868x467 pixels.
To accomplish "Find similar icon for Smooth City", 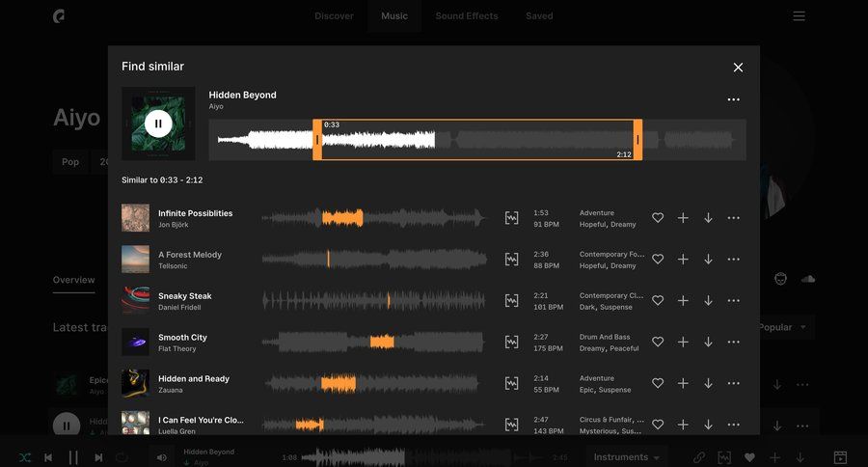I will point(512,342).
